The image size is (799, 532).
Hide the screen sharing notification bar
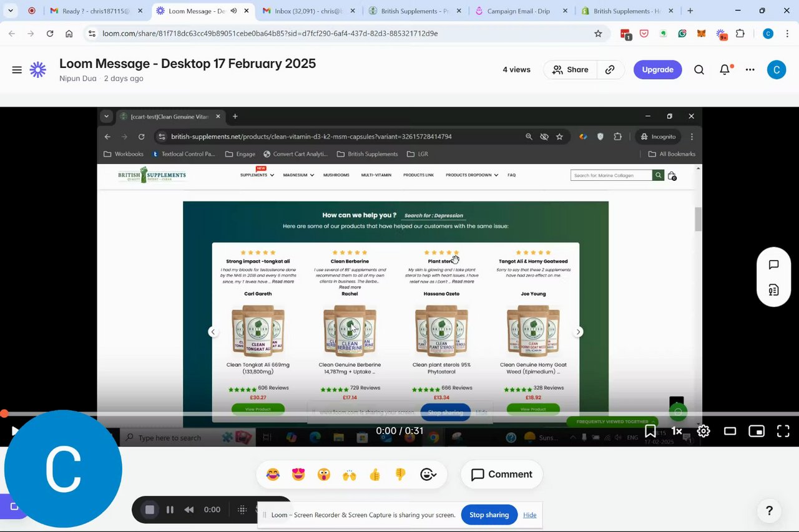click(530, 515)
